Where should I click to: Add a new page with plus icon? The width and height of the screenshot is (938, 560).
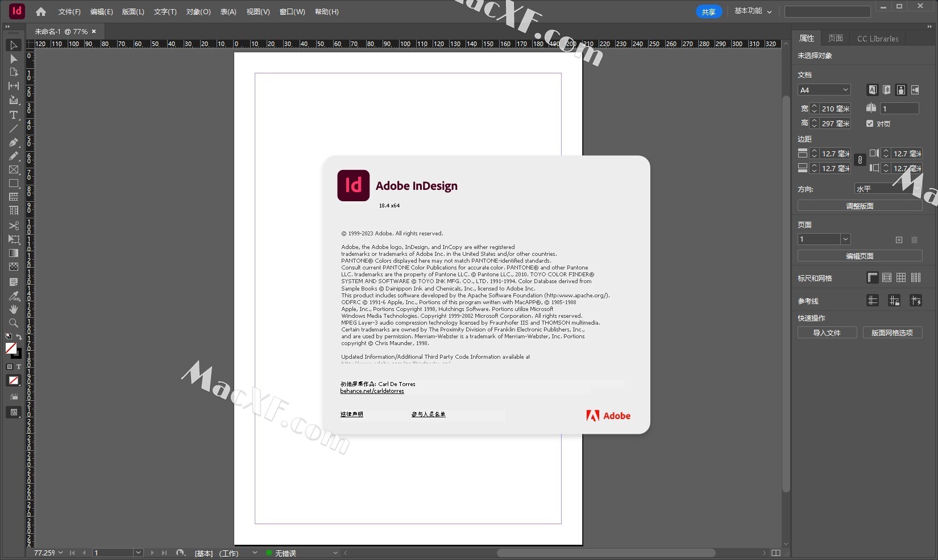coord(899,240)
